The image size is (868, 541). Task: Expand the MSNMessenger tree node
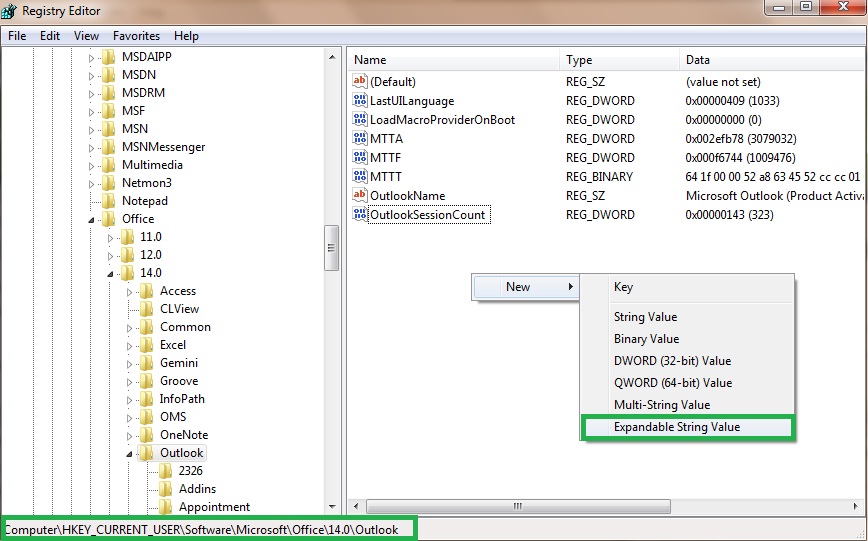click(x=92, y=147)
